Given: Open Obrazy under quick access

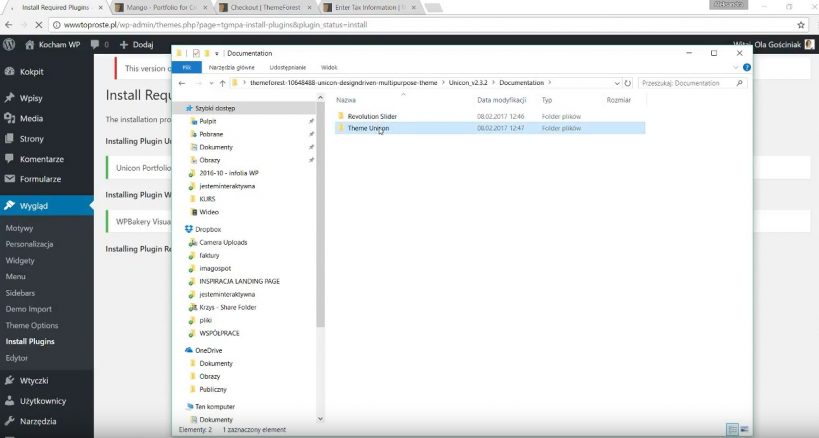Looking at the screenshot, I should [209, 160].
